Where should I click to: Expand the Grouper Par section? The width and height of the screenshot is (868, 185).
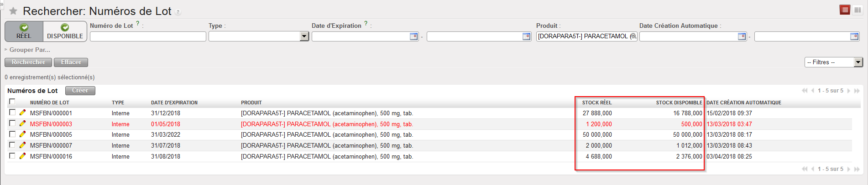(29, 50)
